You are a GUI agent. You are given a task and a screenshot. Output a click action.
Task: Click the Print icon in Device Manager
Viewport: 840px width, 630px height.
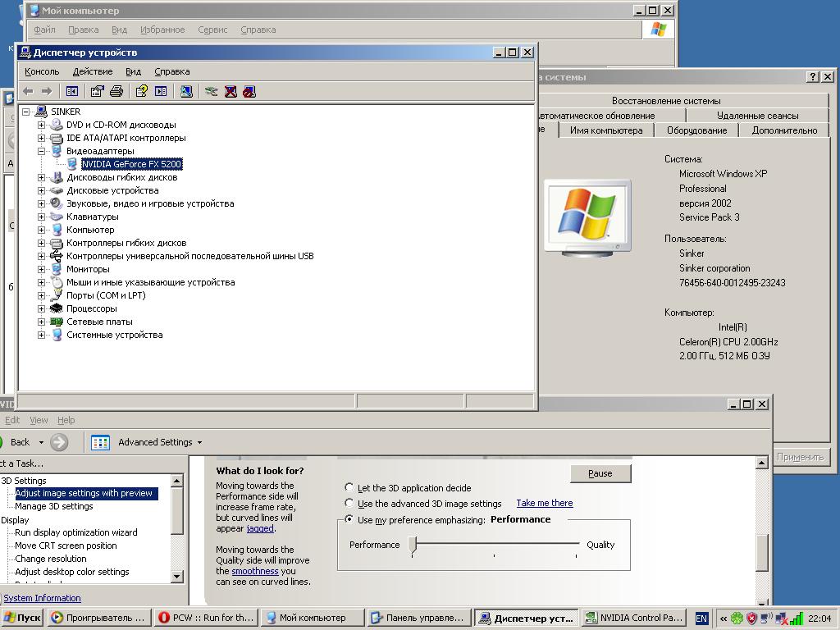[x=116, y=92]
